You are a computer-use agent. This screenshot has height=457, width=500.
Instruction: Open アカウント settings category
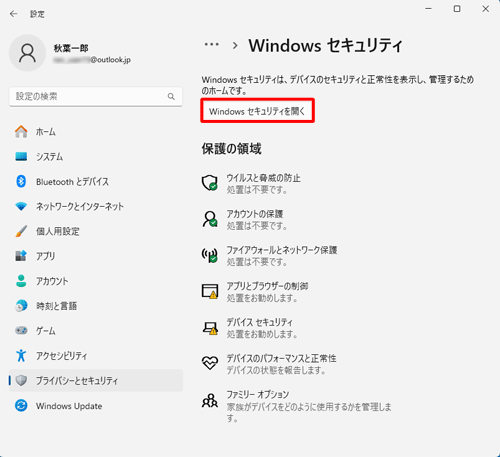coord(96,281)
